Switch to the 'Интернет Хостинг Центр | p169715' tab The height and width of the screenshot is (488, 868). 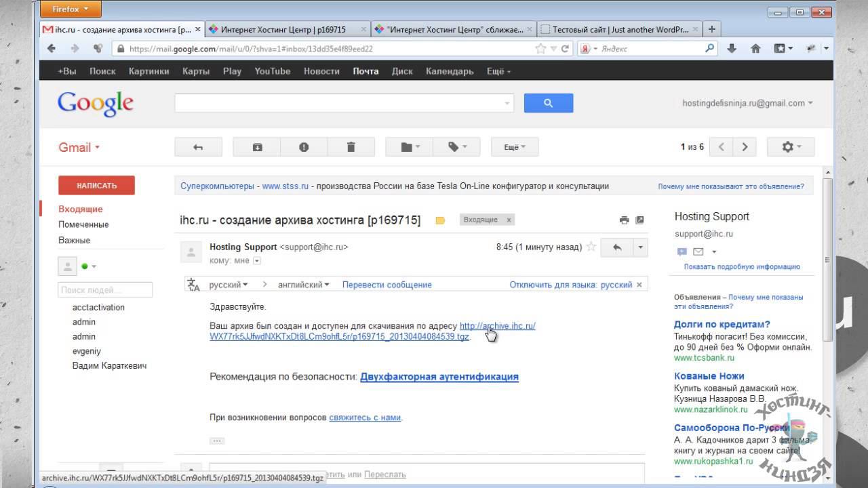pyautogui.click(x=289, y=29)
